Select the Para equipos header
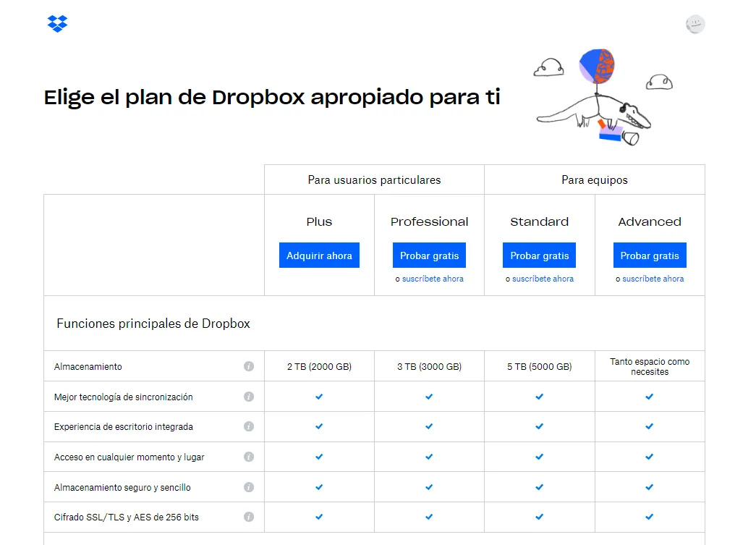The image size is (756, 545). coord(595,180)
